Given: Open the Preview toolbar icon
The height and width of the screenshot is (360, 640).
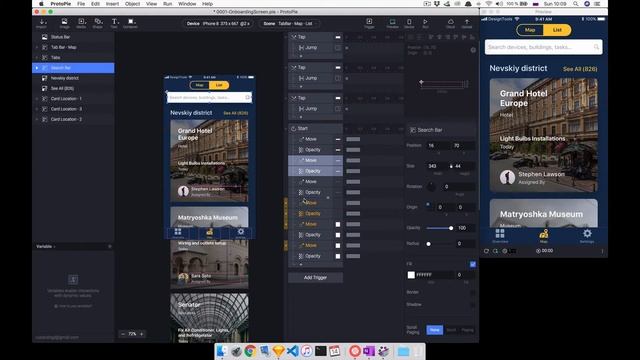Looking at the screenshot, I should coord(392,23).
